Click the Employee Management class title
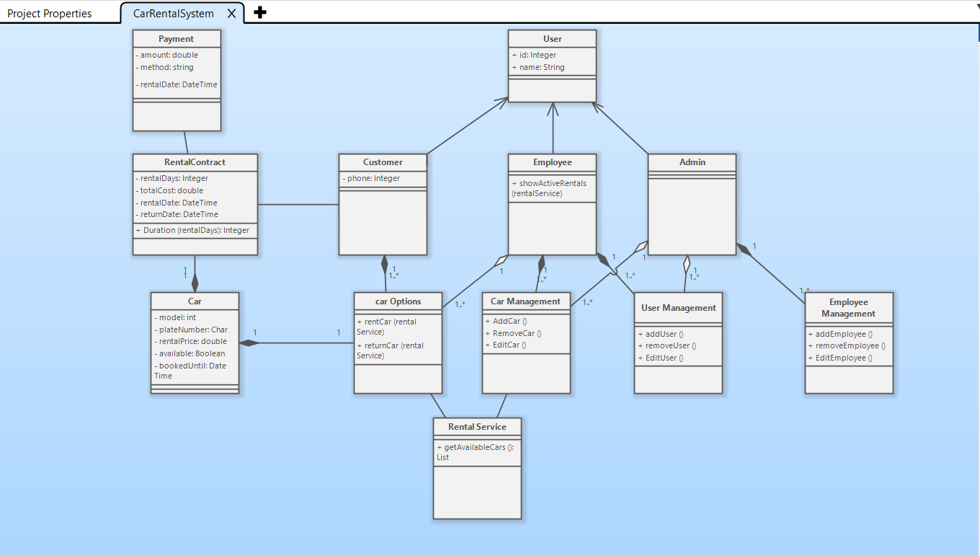Viewport: 980px width, 556px height. (x=848, y=308)
